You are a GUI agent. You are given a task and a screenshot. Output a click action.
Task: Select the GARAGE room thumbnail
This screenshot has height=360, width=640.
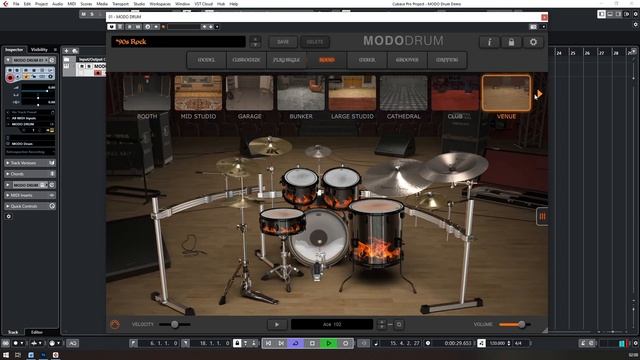249,93
